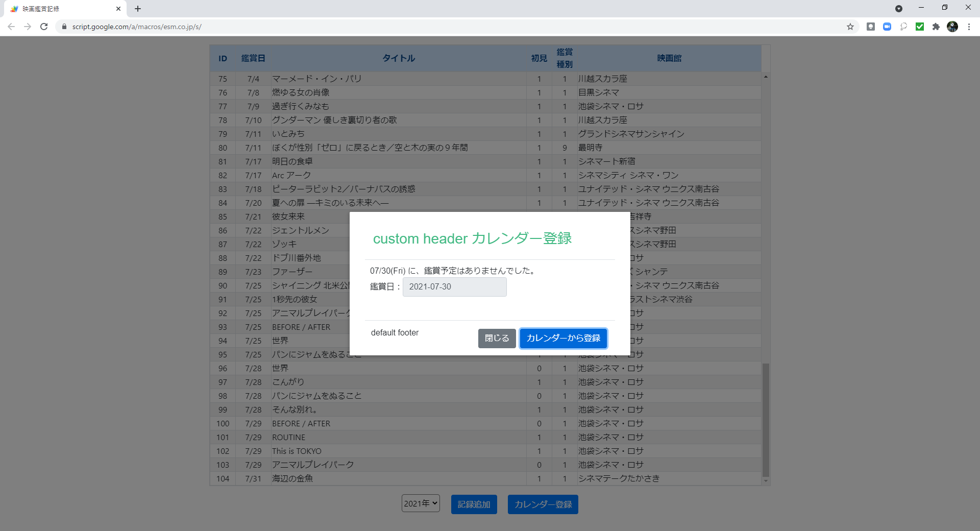The image size is (980, 531).
Task: Click the browser profile avatar
Action: click(x=952, y=27)
